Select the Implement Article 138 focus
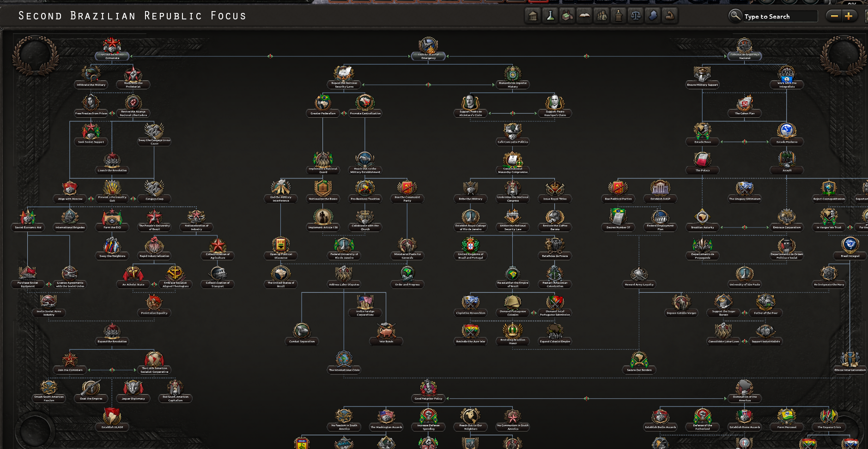 [x=323, y=220]
